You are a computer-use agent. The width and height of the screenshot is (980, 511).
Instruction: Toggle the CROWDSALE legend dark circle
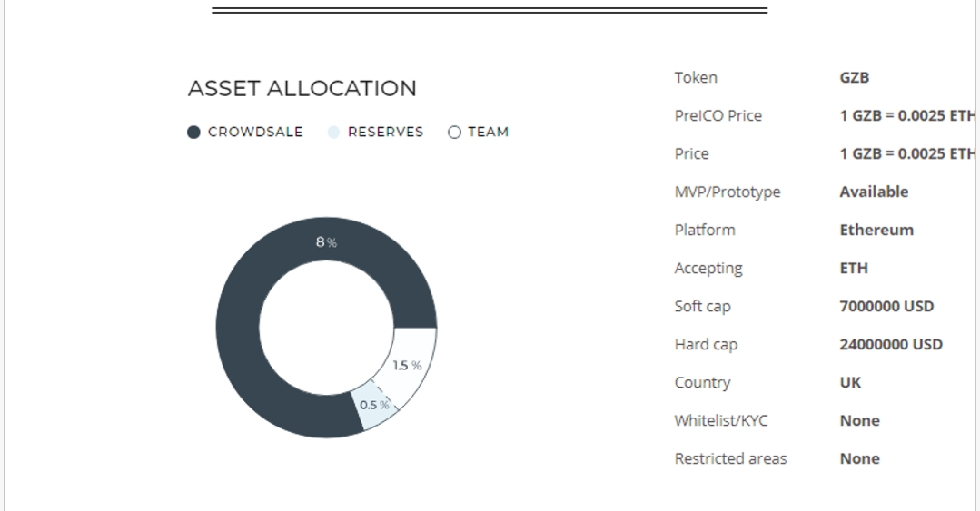[193, 133]
